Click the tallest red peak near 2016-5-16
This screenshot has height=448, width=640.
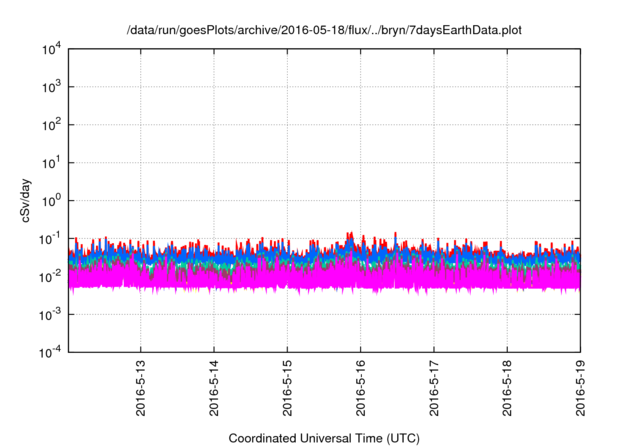[x=350, y=235]
